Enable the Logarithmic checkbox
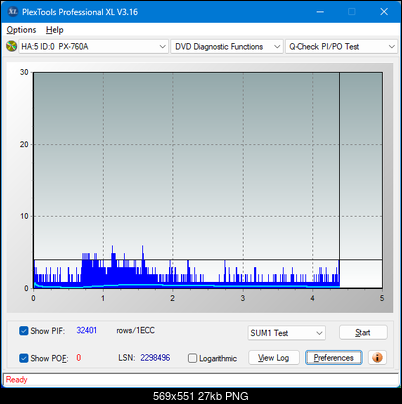Viewport: 402px width, 404px height. click(192, 358)
